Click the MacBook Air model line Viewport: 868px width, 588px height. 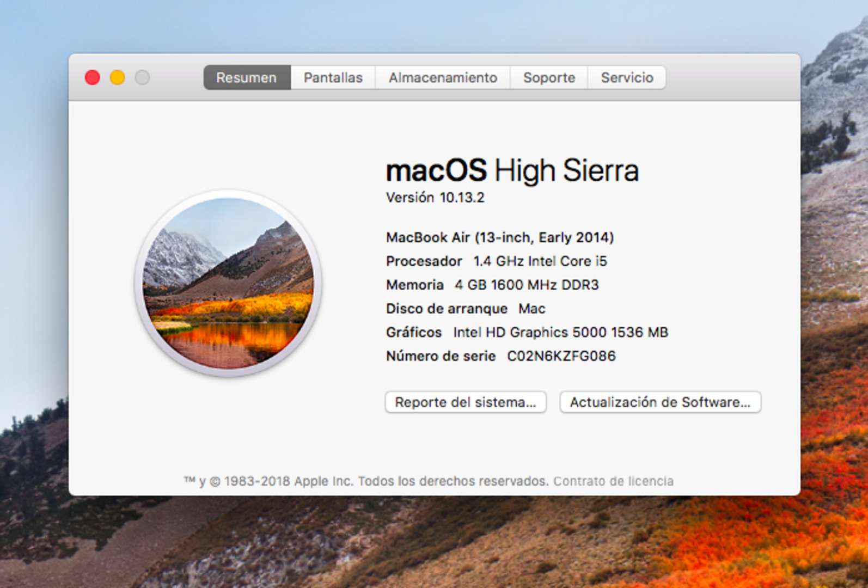tap(499, 237)
